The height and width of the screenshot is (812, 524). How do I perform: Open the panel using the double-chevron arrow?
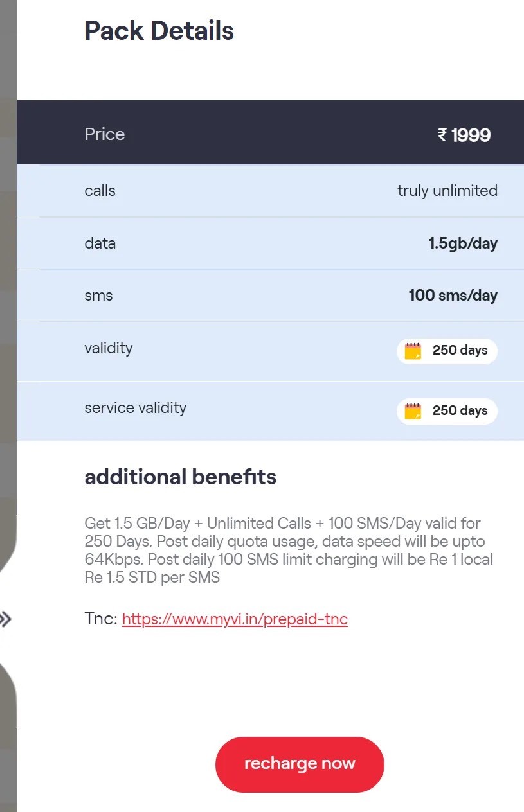pyautogui.click(x=7, y=619)
